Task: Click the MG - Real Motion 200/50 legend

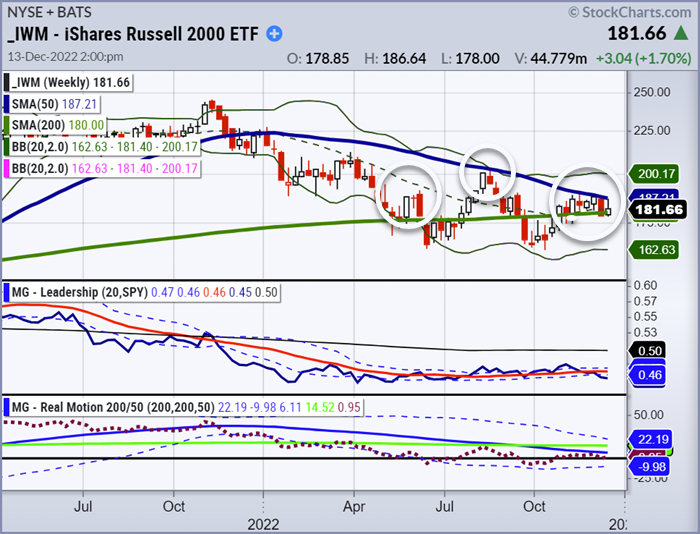Action: [x=184, y=407]
